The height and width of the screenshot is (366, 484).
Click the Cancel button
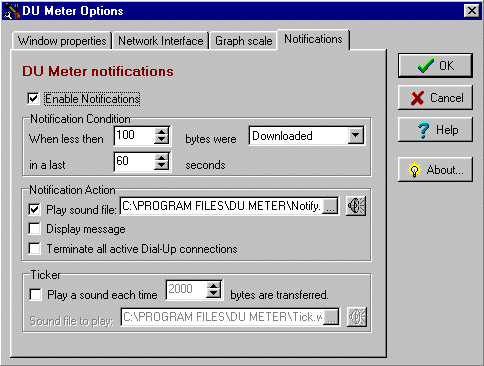[435, 98]
